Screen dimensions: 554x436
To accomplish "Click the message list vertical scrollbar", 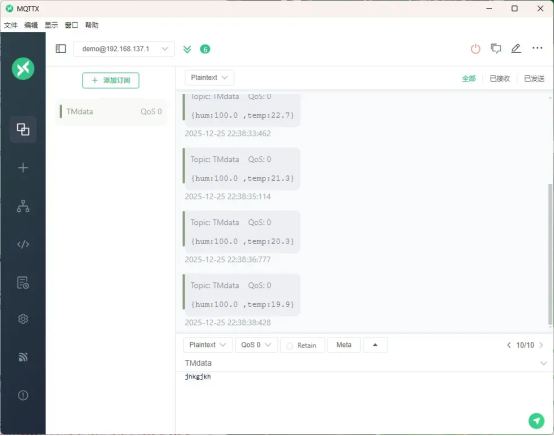I will [550, 254].
